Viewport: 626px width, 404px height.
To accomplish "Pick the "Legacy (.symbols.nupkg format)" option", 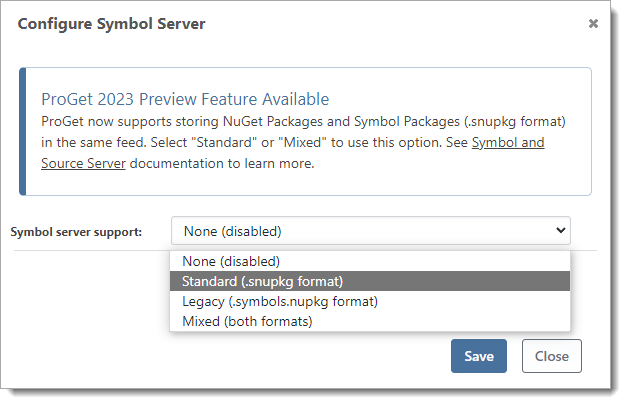I will (x=280, y=301).
